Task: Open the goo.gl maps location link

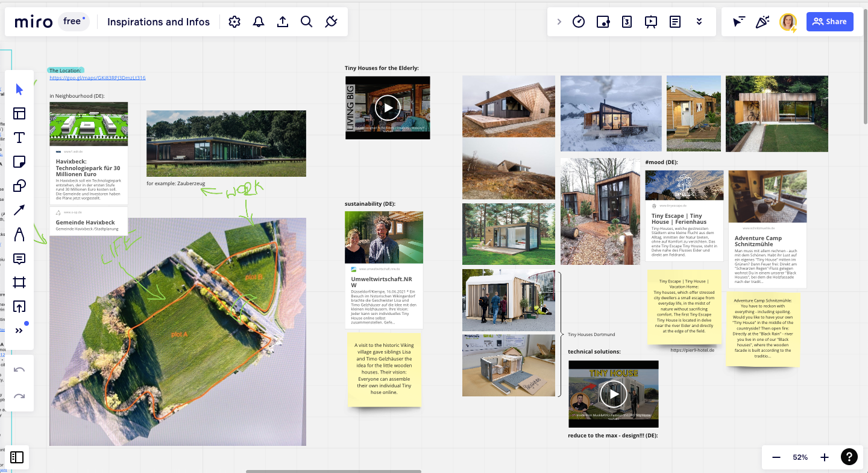Action: coord(97,78)
